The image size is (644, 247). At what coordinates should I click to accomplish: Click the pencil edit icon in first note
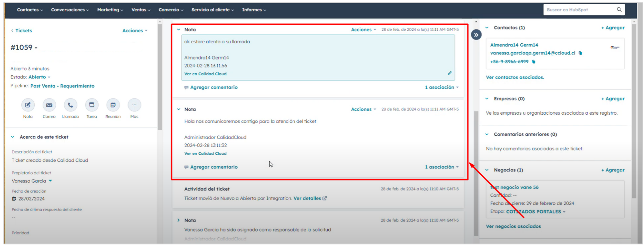click(449, 73)
